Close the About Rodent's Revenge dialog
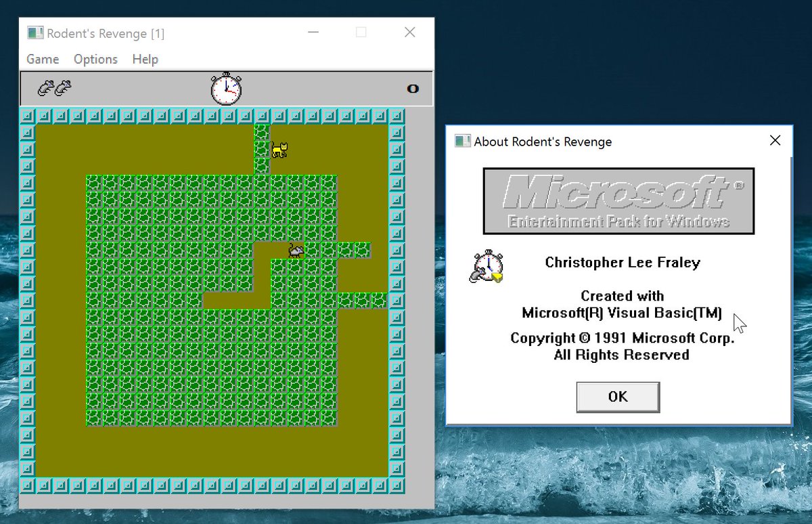This screenshot has width=812, height=524. pyautogui.click(x=775, y=141)
